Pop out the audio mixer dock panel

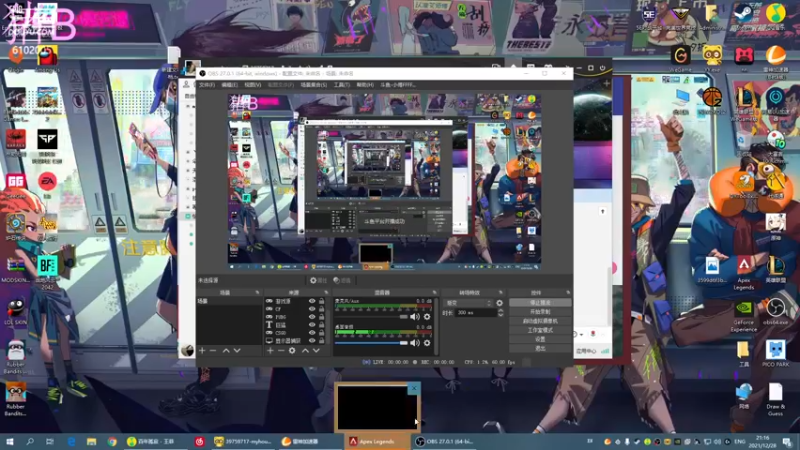435,293
